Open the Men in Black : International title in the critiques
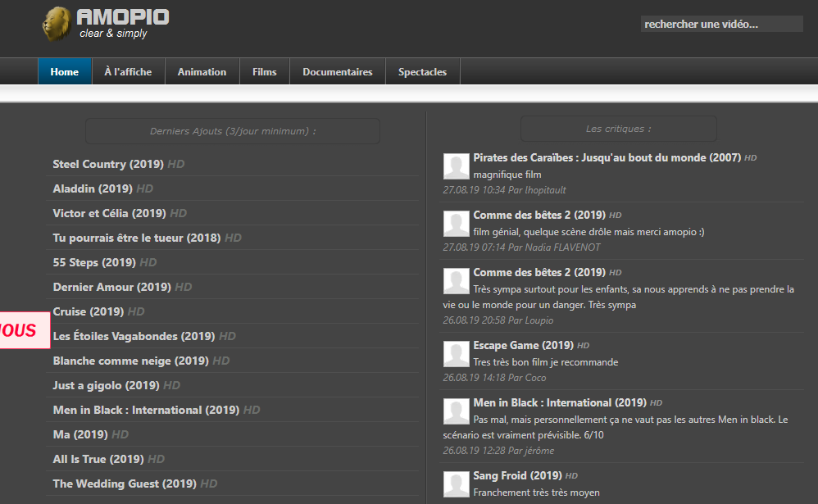The height and width of the screenshot is (504, 818). (x=561, y=402)
